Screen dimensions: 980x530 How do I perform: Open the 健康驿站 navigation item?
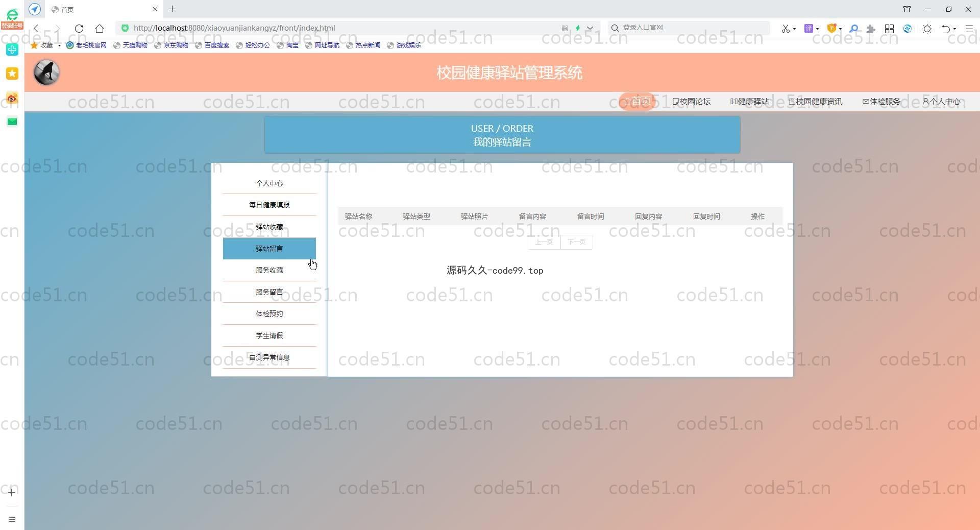point(749,102)
